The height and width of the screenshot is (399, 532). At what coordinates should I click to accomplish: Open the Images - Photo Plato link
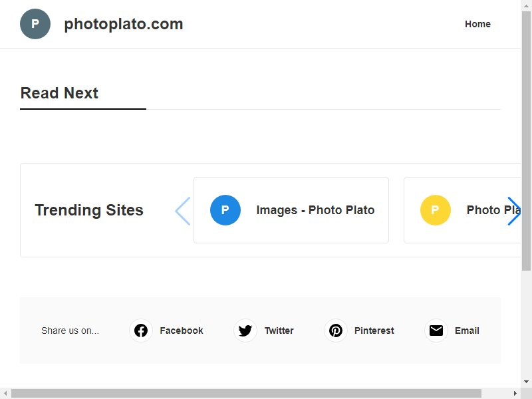315,210
